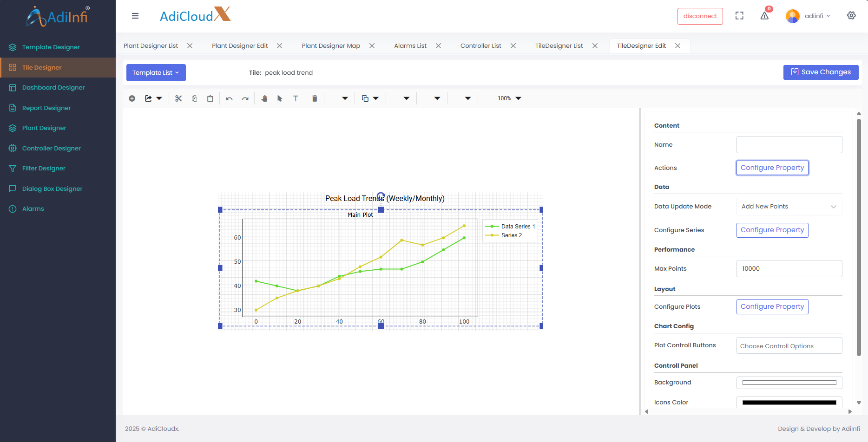
Task: Open Data Update Mode dropdown
Action: point(789,207)
